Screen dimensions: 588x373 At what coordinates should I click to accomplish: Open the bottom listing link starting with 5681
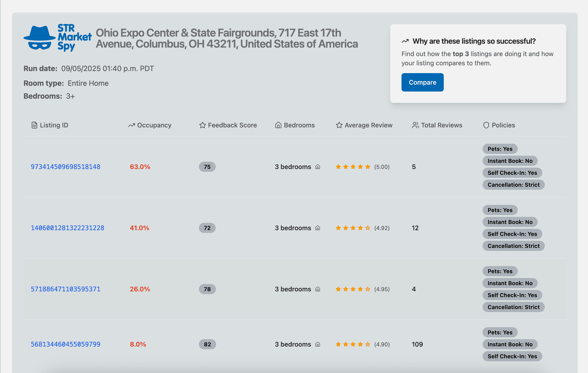65,344
